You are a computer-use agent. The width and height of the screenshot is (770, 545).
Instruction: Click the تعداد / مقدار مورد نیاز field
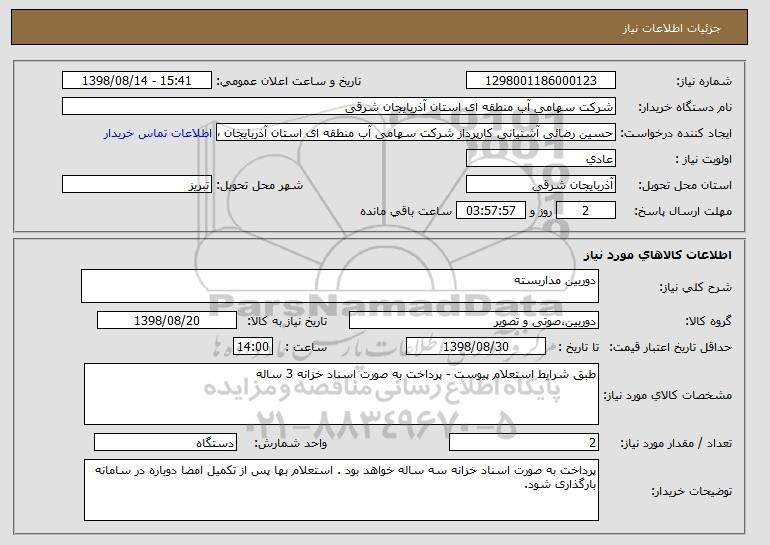click(x=524, y=442)
